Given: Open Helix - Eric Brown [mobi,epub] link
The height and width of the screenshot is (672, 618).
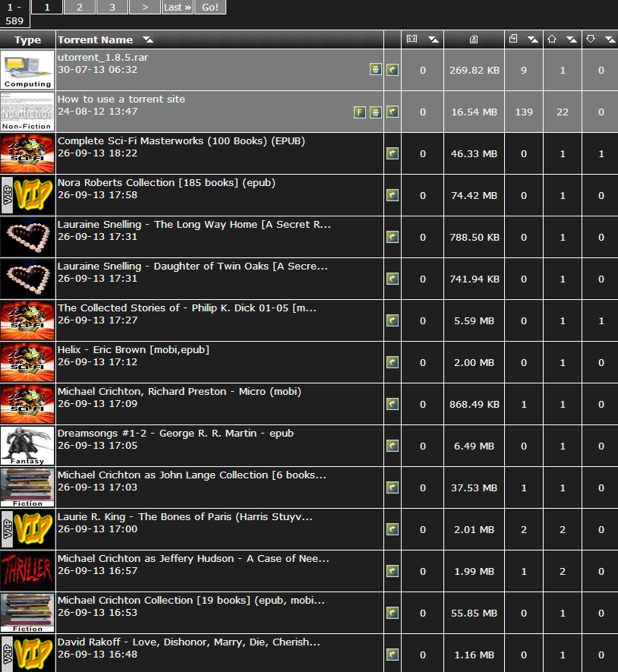Looking at the screenshot, I should [x=134, y=350].
